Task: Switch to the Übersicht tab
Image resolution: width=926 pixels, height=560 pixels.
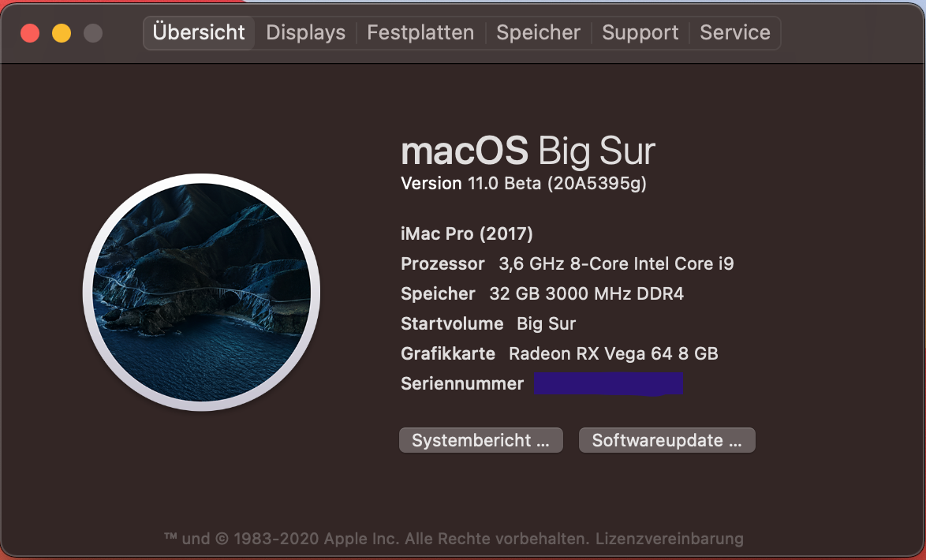Action: [x=199, y=33]
